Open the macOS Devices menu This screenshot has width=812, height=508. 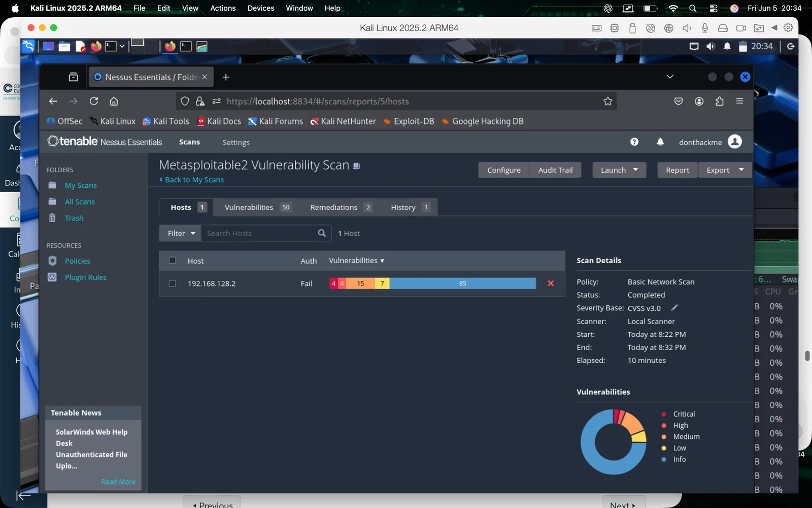pos(261,8)
